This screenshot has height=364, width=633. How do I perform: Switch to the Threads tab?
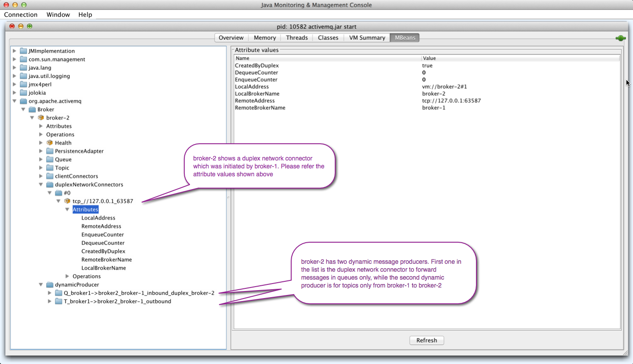coord(297,38)
